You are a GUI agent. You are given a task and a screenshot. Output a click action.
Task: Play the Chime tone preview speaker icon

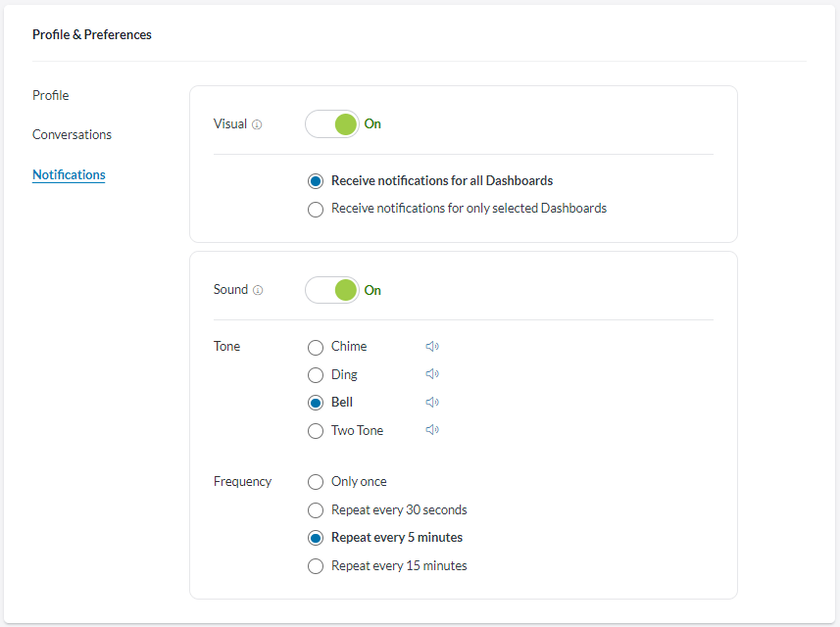432,346
